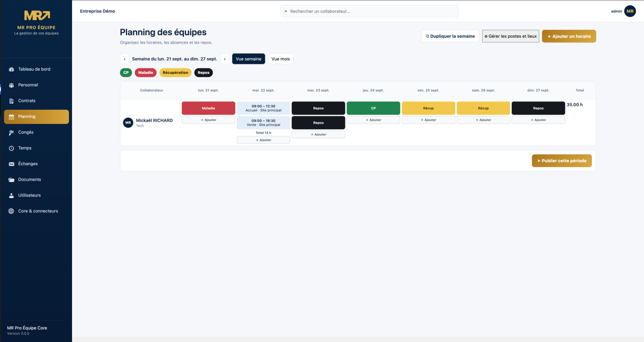Click the Échanges envelope icon
Image resolution: width=644 pixels, height=342 pixels.
coord(11,164)
